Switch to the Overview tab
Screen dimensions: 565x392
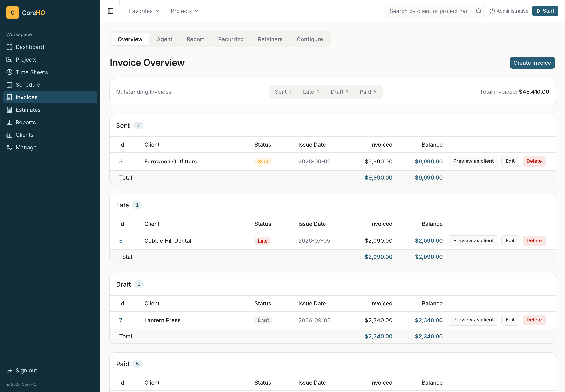[130, 39]
